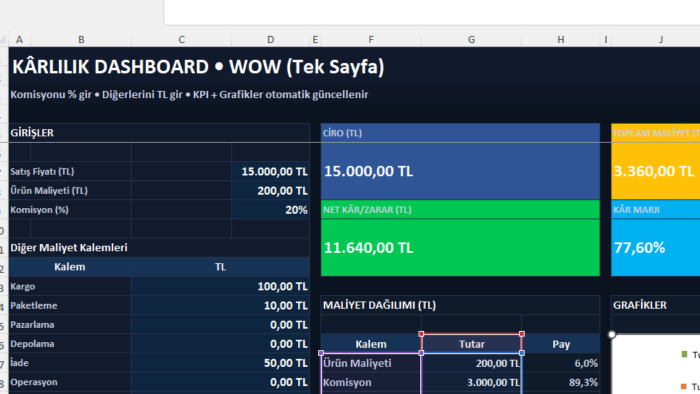Select column C header
Viewport: 700px width, 394px height.
181,40
